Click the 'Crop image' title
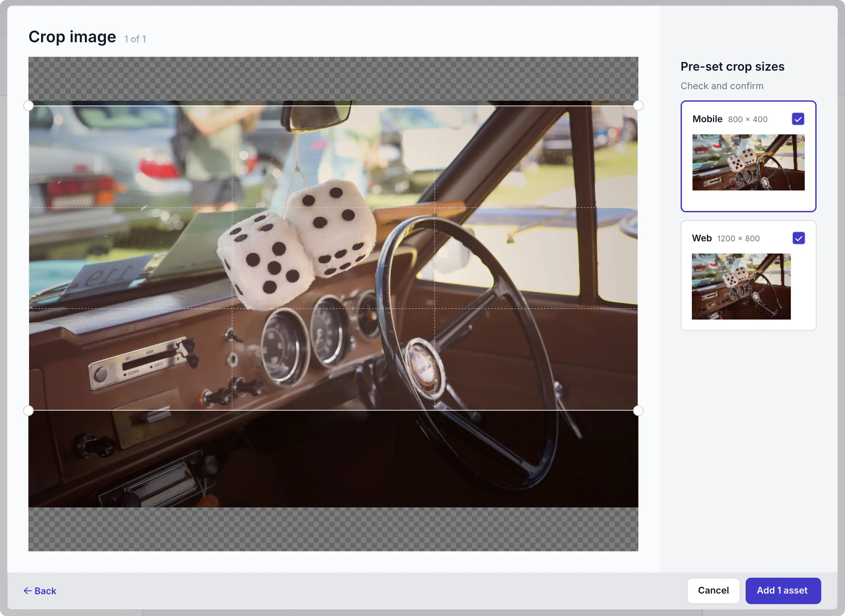 click(x=72, y=37)
